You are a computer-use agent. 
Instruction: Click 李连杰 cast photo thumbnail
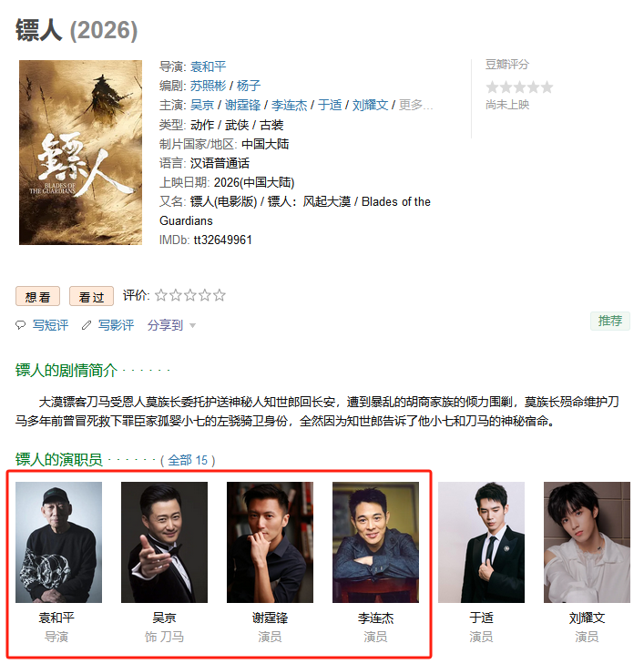tap(375, 542)
